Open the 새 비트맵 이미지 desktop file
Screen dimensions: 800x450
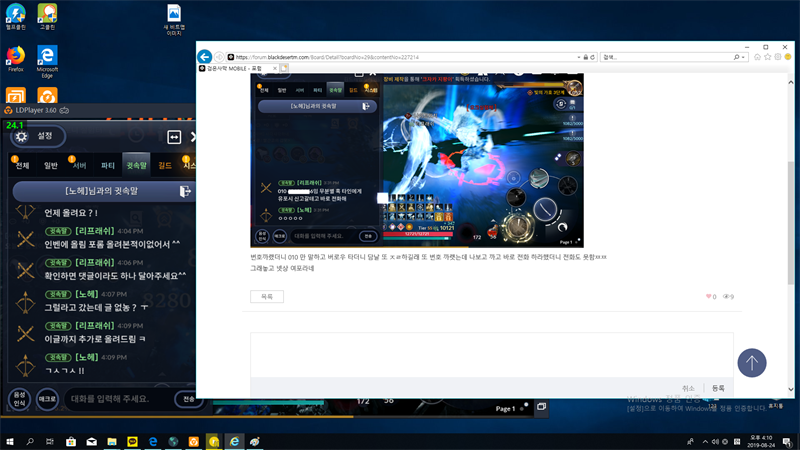pos(174,20)
